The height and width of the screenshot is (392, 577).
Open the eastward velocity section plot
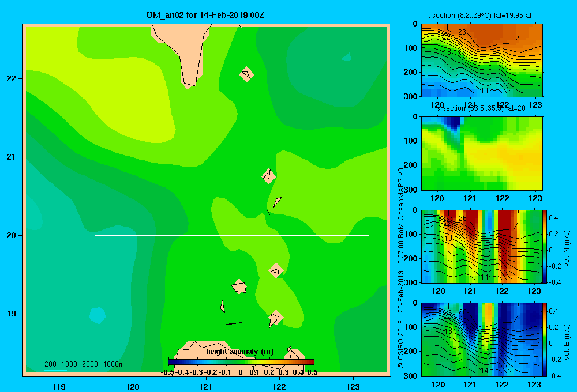(482, 340)
